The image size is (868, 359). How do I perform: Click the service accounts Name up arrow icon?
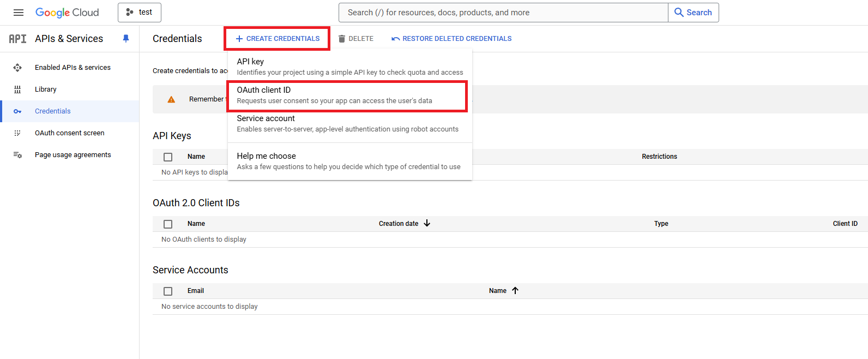(x=515, y=290)
